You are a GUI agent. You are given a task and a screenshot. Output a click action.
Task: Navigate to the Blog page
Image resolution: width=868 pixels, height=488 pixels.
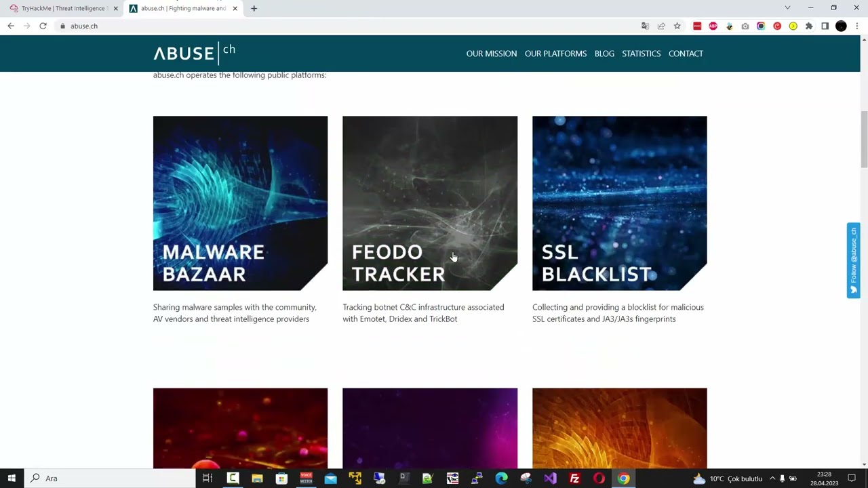tap(604, 54)
